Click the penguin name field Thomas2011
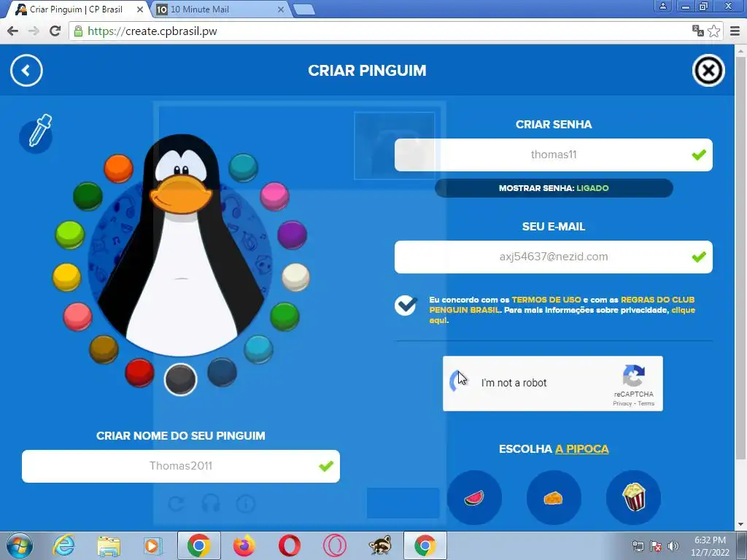The image size is (747, 560). 181,466
